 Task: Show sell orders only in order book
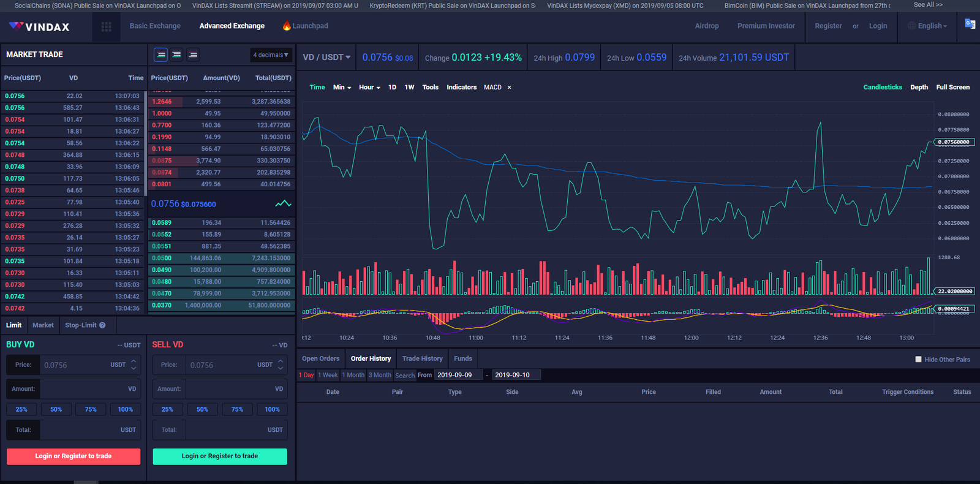pos(193,55)
